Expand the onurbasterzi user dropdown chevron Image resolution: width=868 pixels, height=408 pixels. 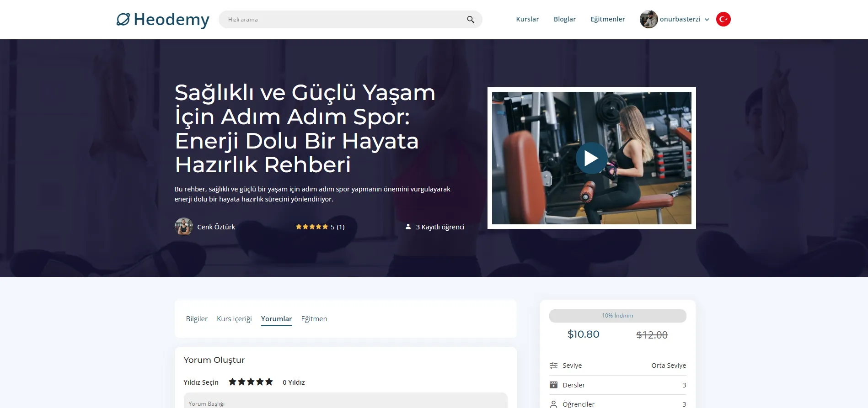707,20
